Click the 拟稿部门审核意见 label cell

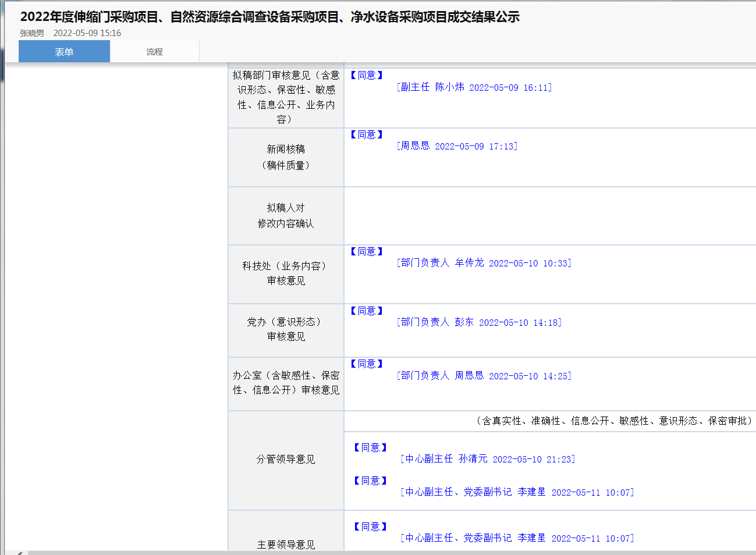pos(286,97)
